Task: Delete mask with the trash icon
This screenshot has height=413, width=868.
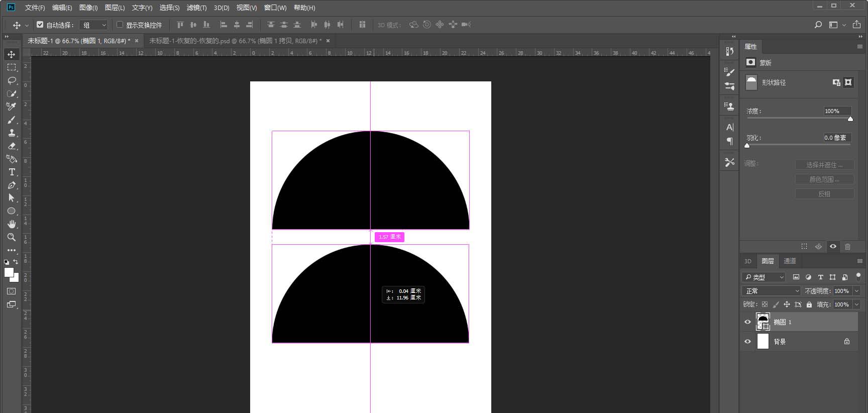Action: [x=847, y=246]
